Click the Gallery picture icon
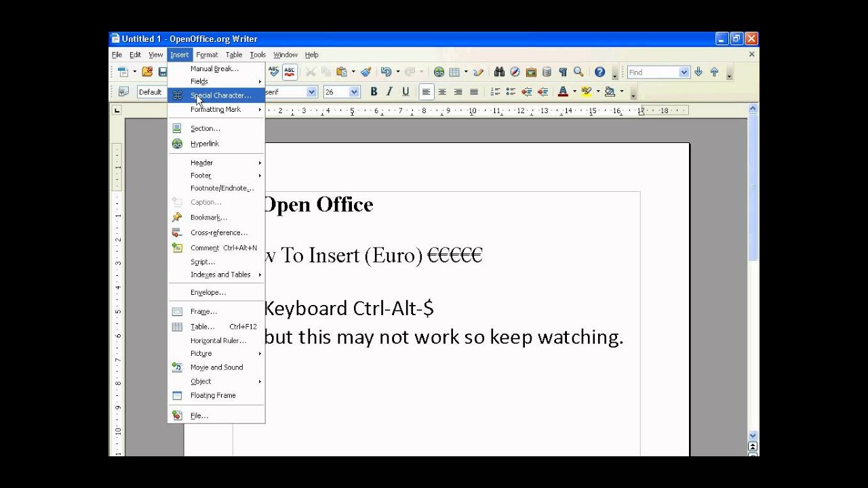868x488 pixels. (531, 72)
